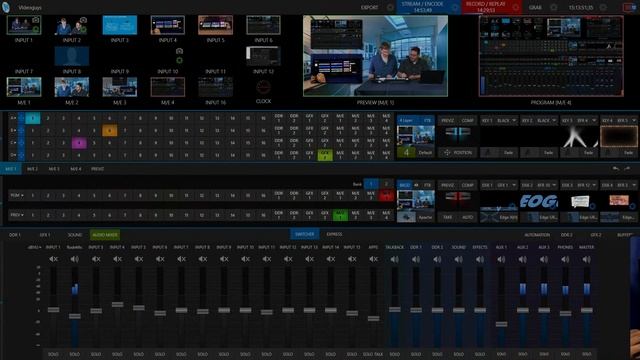Open the AUDIO MIXER tab
This screenshot has height=360, width=640.
(x=105, y=235)
